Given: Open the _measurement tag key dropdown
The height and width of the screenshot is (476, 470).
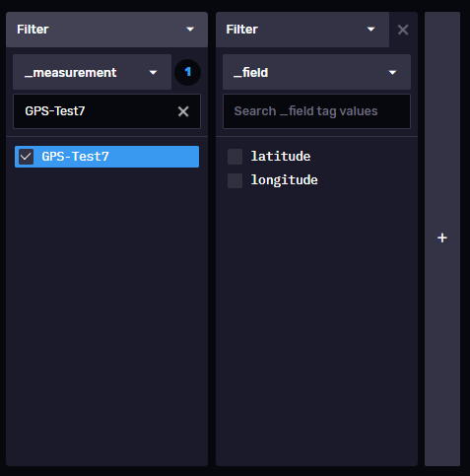Looking at the screenshot, I should pyautogui.click(x=92, y=72).
